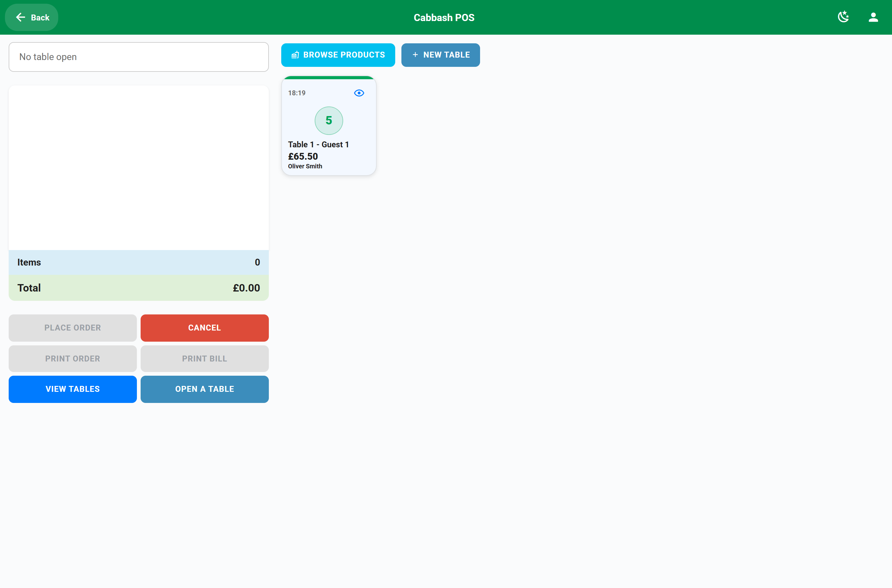Click the plus icon on New Table
892x588 pixels.
(415, 55)
